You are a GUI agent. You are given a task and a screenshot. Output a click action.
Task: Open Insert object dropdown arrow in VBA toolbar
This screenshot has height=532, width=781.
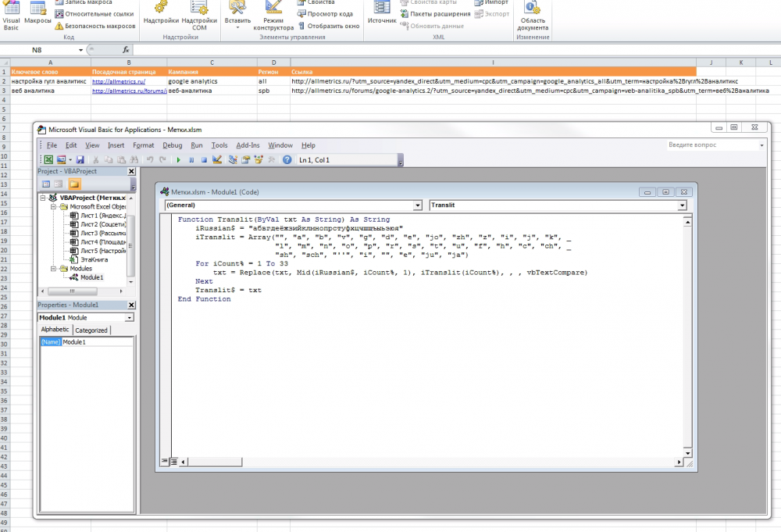tap(70, 160)
